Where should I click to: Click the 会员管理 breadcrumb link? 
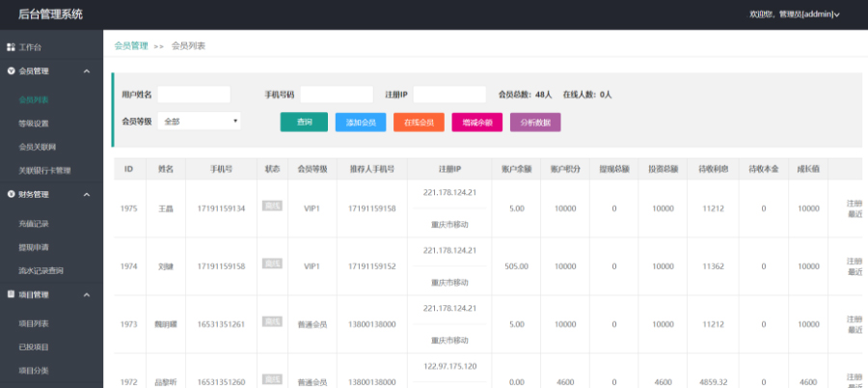pos(131,46)
